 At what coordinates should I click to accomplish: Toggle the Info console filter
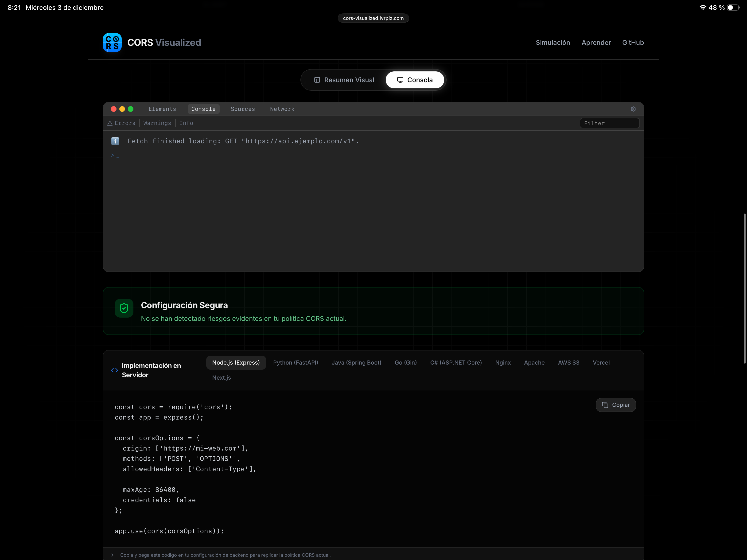(x=186, y=123)
